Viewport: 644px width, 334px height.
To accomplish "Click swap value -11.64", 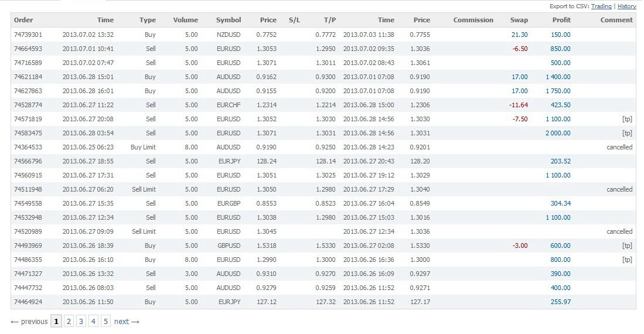I will pos(519,105).
